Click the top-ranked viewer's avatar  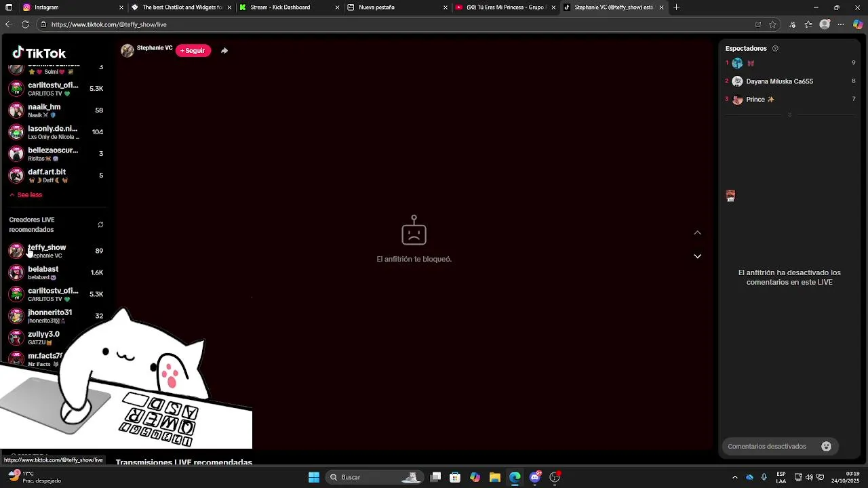point(737,63)
